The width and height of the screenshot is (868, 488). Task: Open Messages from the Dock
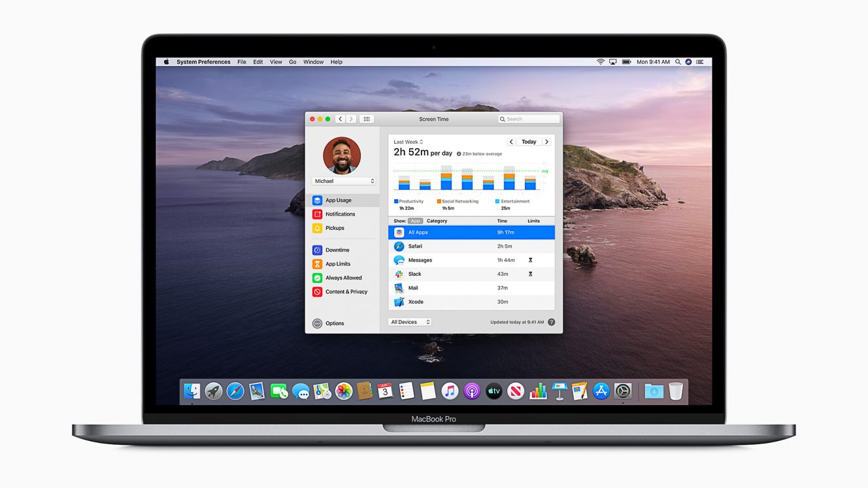pos(301,391)
